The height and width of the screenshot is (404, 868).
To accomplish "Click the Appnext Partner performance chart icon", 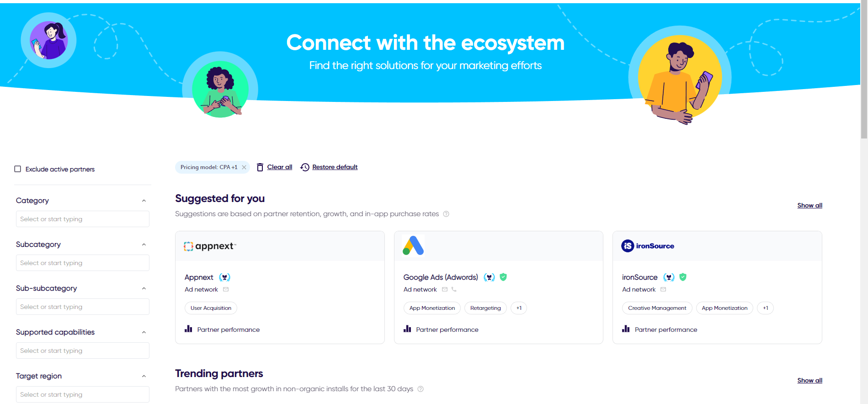I will pos(188,329).
